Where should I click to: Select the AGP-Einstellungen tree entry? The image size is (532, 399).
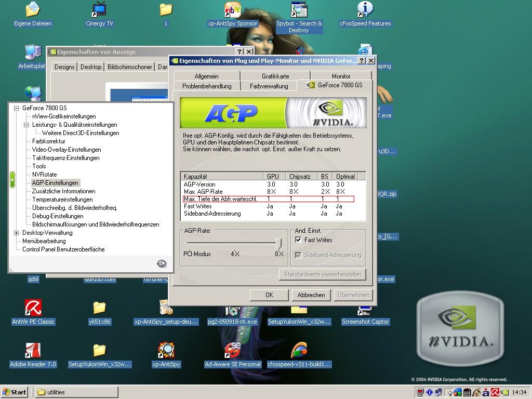55,183
